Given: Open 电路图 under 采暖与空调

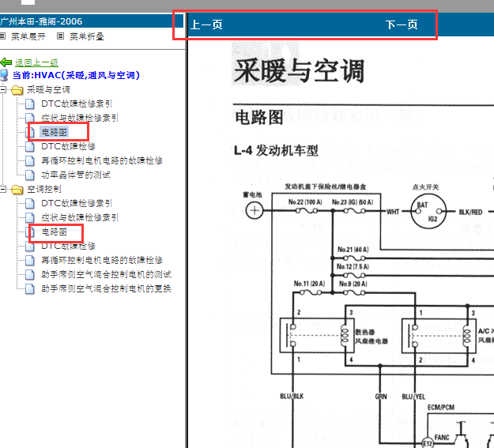Looking at the screenshot, I should pyautogui.click(x=55, y=132).
